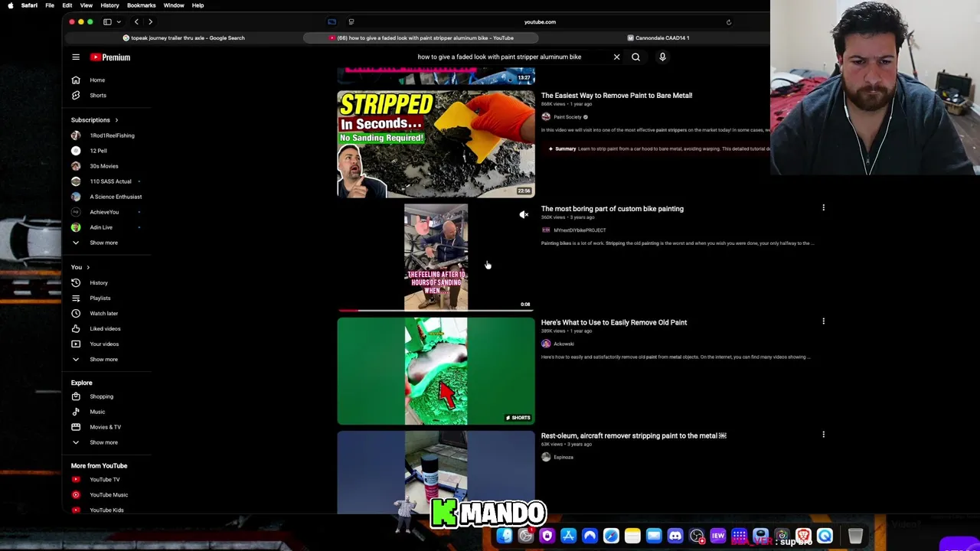
Task: Open Subscriptions section chevron
Action: 116,120
